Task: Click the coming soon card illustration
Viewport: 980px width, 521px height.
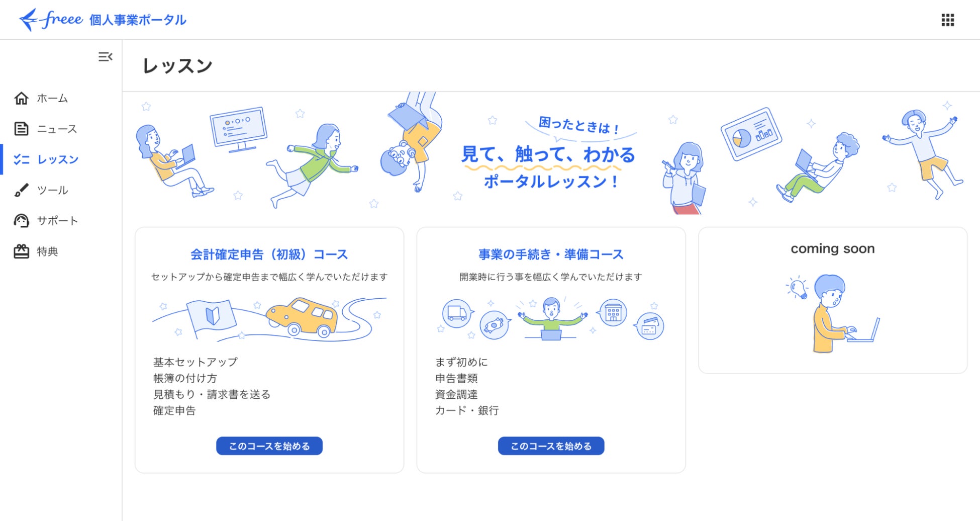Action: (x=833, y=313)
